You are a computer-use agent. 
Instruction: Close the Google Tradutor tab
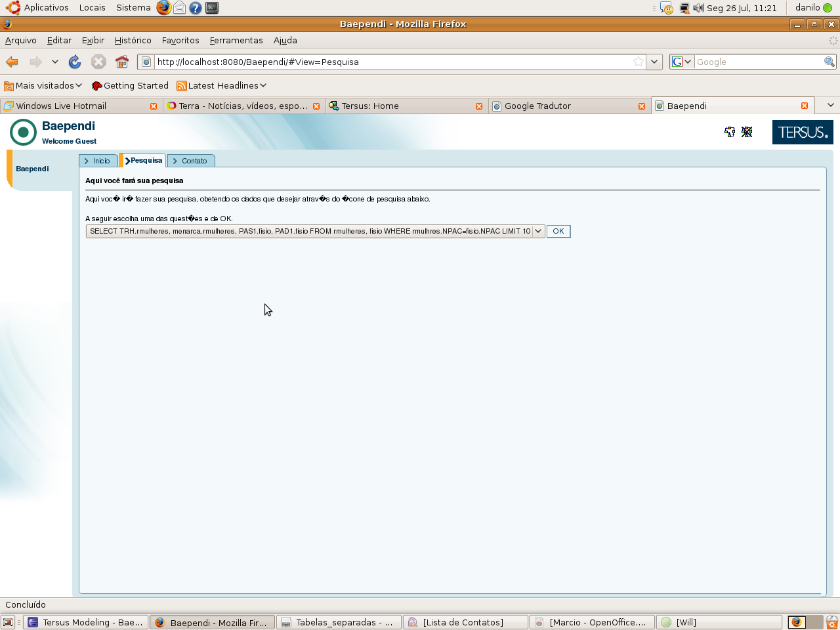pyautogui.click(x=642, y=106)
